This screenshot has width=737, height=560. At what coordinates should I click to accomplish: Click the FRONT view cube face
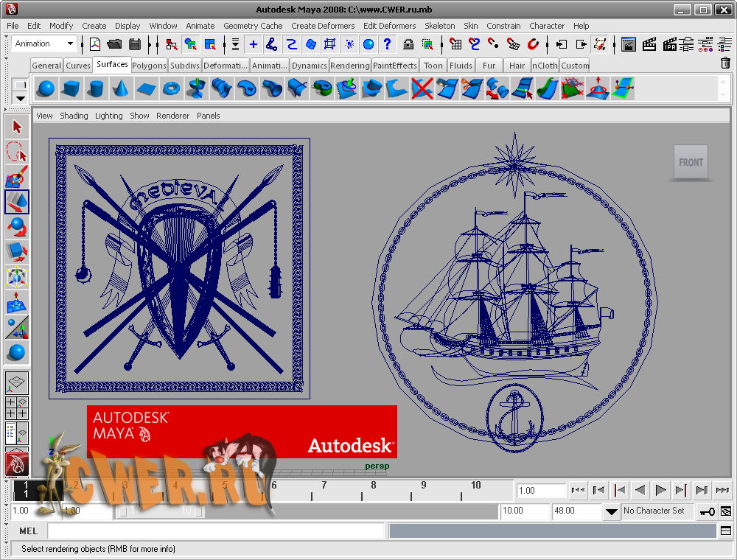pyautogui.click(x=691, y=163)
